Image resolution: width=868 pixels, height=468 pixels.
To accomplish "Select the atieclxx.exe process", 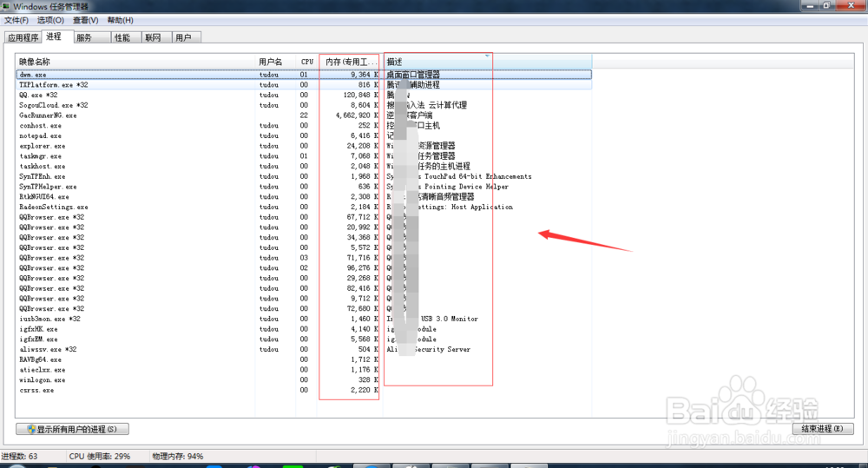I will [x=304, y=370].
